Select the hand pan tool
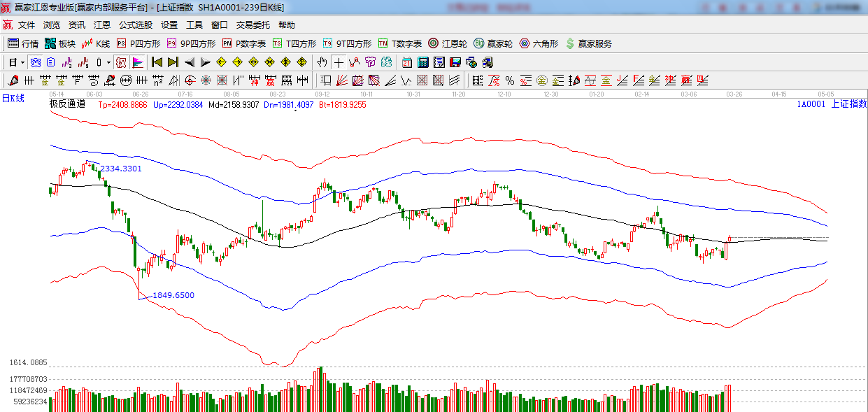Viewport: 868px width, 412px height. (x=322, y=62)
